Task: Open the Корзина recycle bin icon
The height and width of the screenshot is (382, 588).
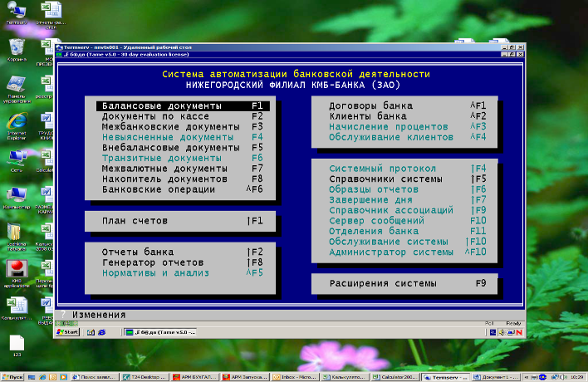Action: [x=16, y=47]
